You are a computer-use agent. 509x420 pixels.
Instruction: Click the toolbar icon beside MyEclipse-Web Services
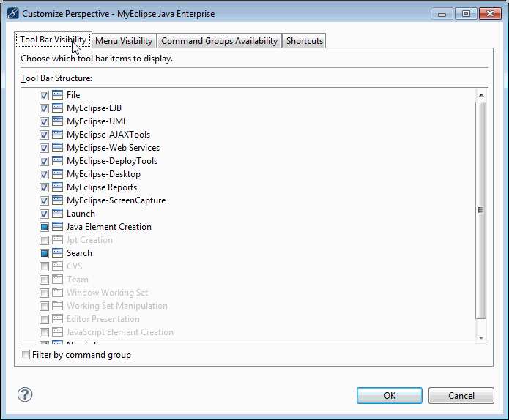tap(57, 148)
